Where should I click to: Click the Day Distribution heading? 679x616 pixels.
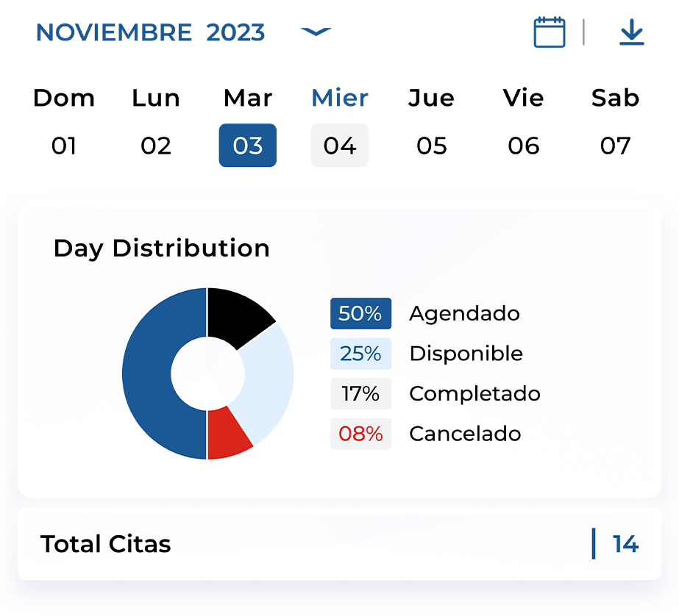click(x=162, y=248)
